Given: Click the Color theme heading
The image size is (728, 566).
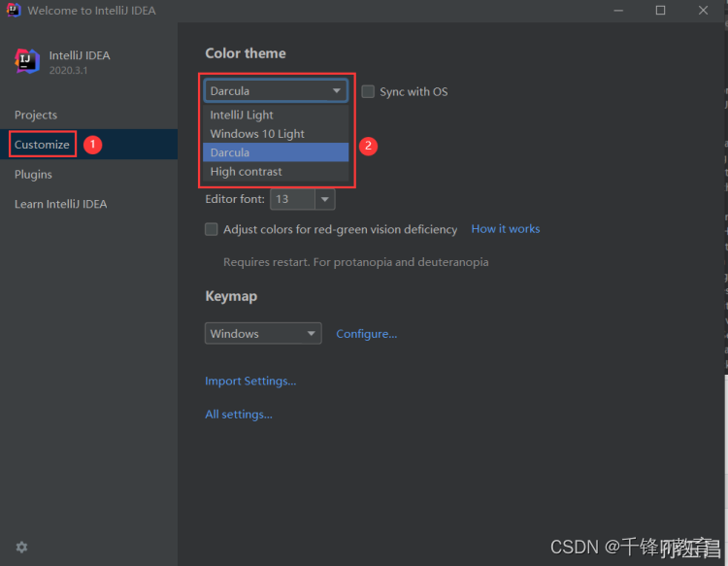Looking at the screenshot, I should tap(246, 53).
